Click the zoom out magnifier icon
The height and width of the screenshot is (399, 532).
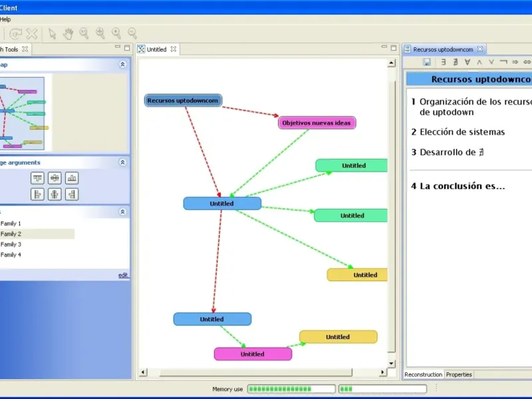132,33
